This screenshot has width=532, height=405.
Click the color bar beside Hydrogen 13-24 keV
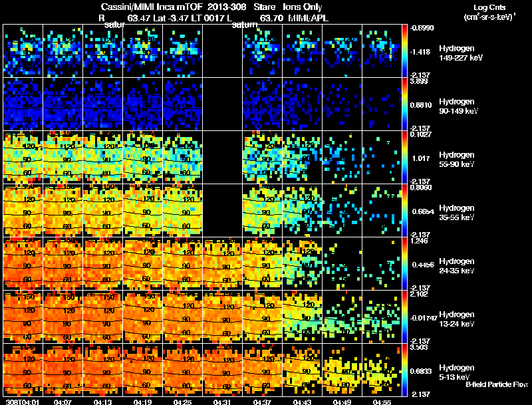tap(404, 317)
